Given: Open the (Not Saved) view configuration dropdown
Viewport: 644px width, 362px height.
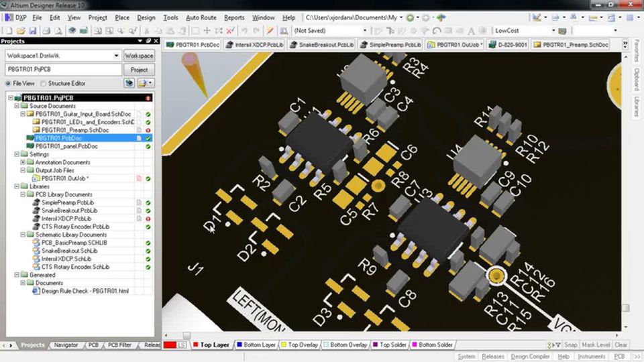Looking at the screenshot, I should pyautogui.click(x=364, y=31).
